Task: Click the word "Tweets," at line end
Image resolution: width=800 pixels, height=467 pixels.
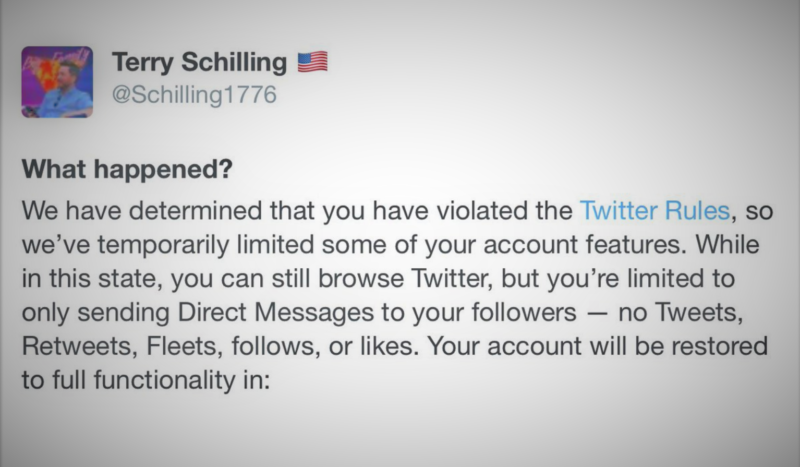Action: pyautogui.click(x=698, y=312)
